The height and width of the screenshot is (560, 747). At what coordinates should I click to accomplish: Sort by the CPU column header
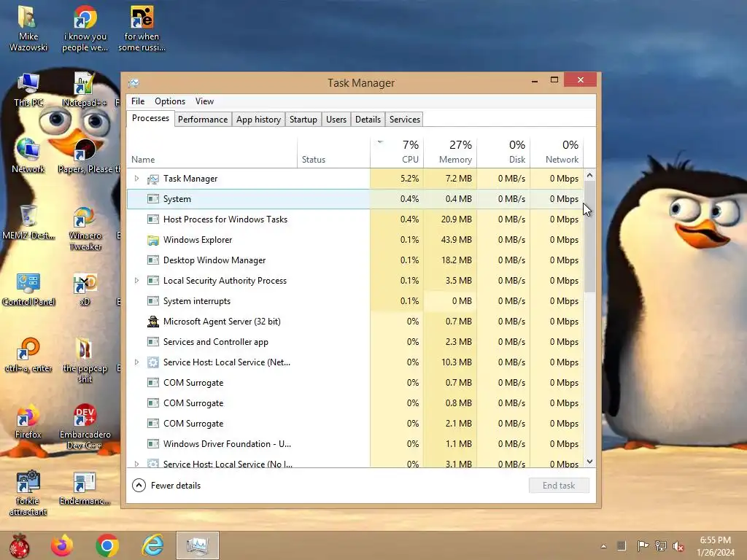coord(397,152)
